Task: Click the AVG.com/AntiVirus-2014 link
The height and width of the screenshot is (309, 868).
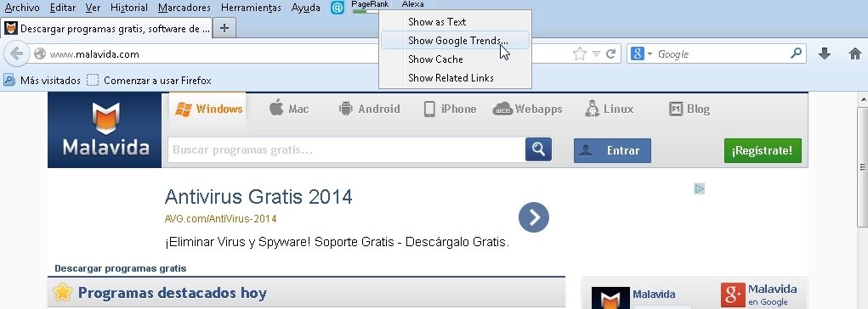Action: click(x=220, y=219)
